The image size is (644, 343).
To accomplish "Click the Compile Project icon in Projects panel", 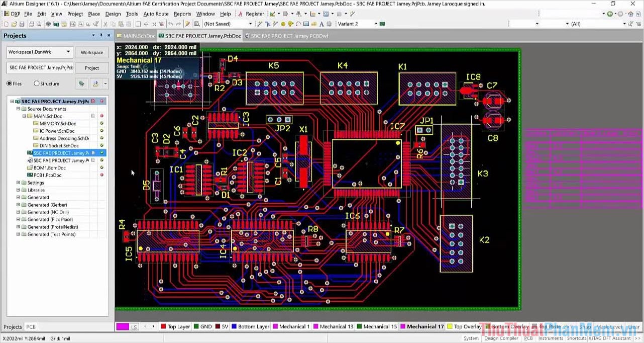I will pyautogui.click(x=82, y=83).
